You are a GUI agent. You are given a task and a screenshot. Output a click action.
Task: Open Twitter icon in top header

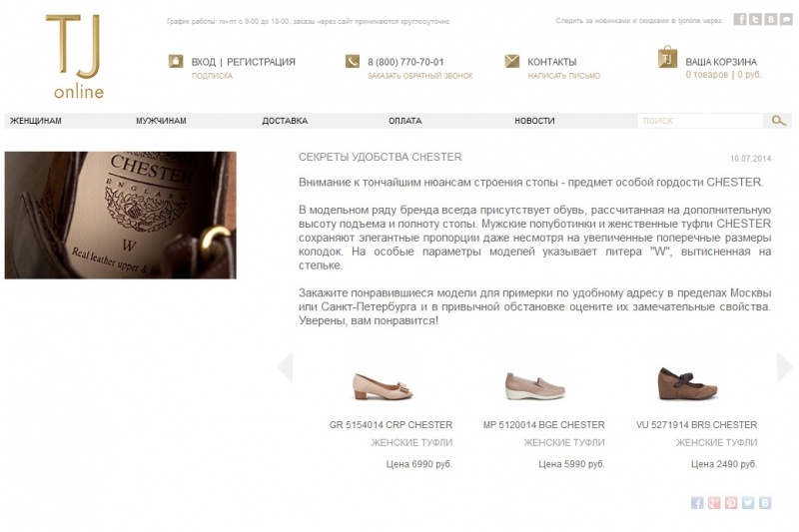755,19
